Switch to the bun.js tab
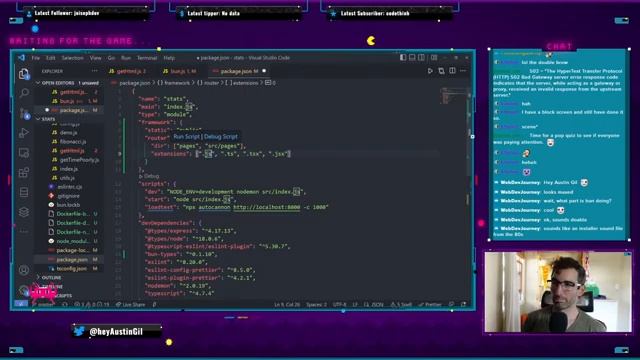 [x=179, y=71]
